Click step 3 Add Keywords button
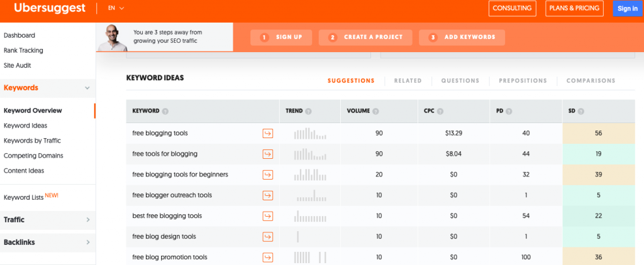This screenshot has height=265, width=644. [x=462, y=37]
